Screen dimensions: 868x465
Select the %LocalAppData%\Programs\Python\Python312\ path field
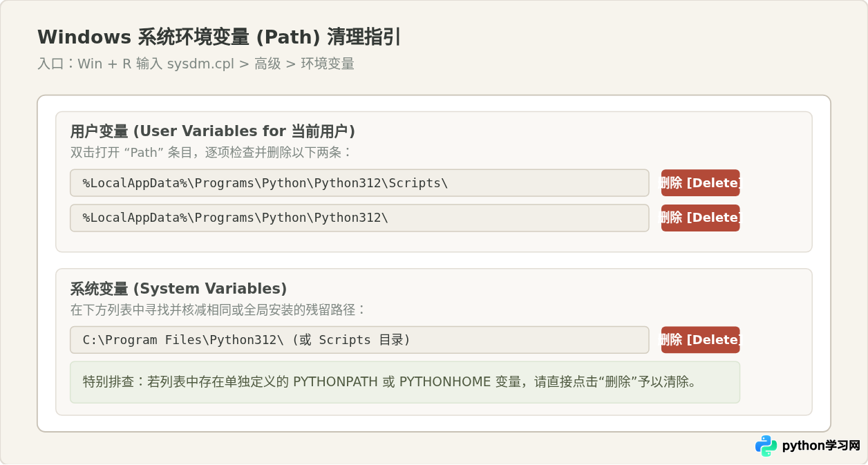pos(359,218)
